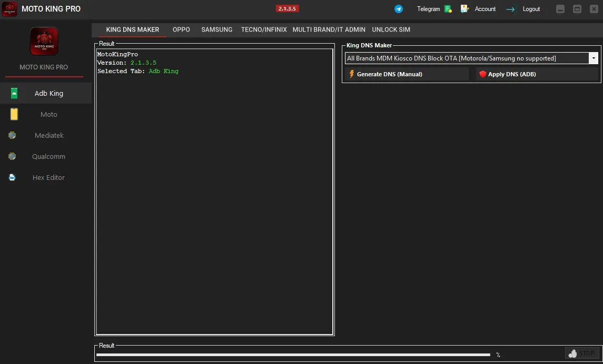This screenshot has height=364, width=603.
Task: Click the Account profile icon
Action: 464,9
